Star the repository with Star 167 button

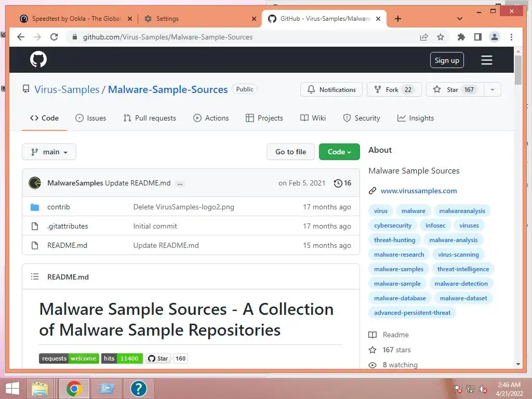455,89
